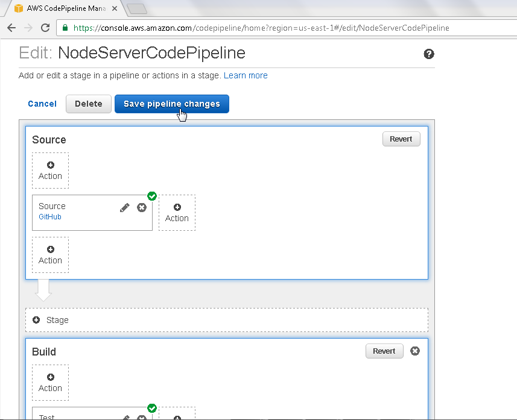Go back in the browser
Image resolution: width=517 pixels, height=420 pixels.
11,28
